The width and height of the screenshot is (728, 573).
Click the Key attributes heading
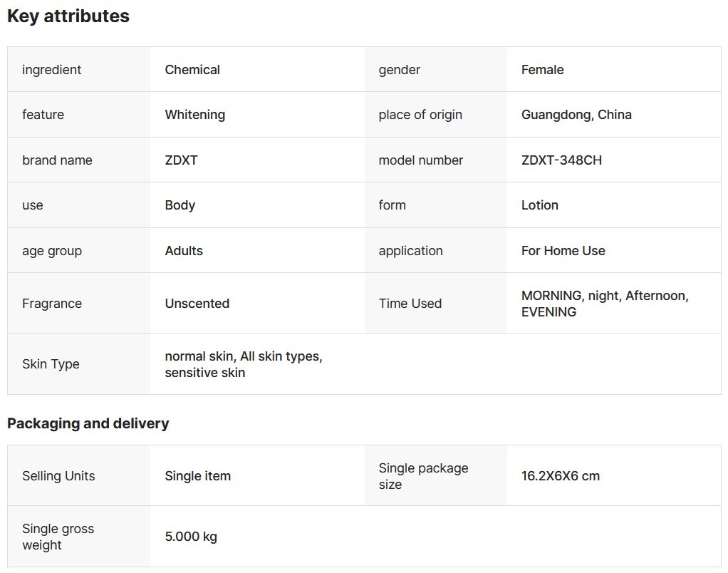click(68, 16)
